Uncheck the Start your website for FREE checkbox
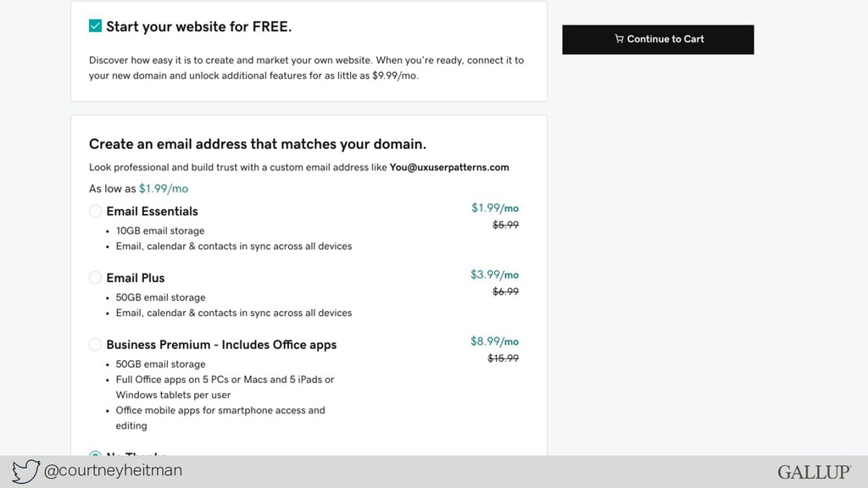The height and width of the screenshot is (488, 868). click(95, 26)
